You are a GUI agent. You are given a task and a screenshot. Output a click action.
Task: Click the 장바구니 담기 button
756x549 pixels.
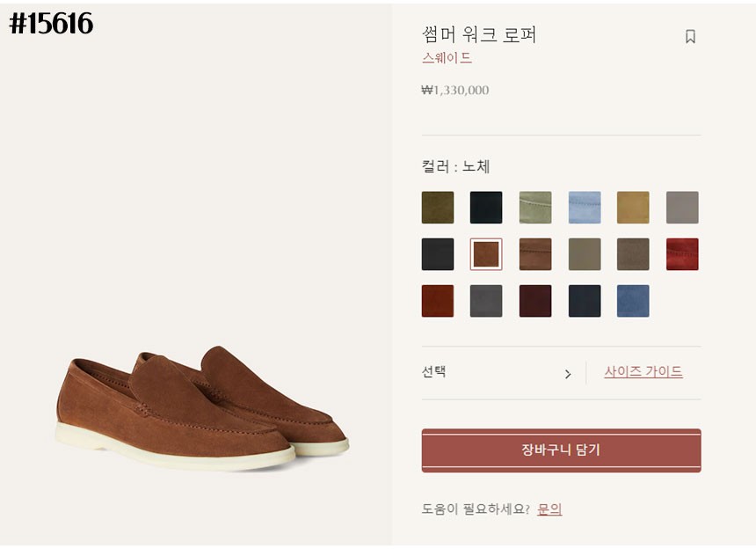561,450
